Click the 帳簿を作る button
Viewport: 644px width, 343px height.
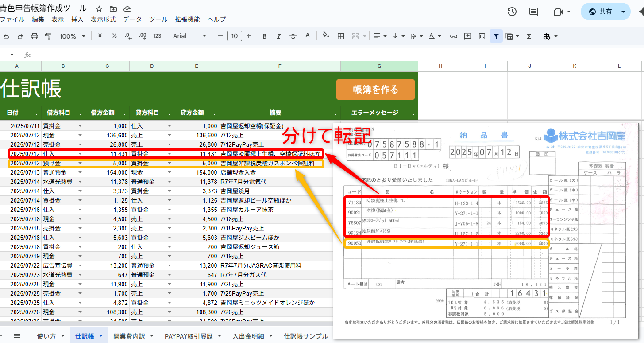coord(375,89)
